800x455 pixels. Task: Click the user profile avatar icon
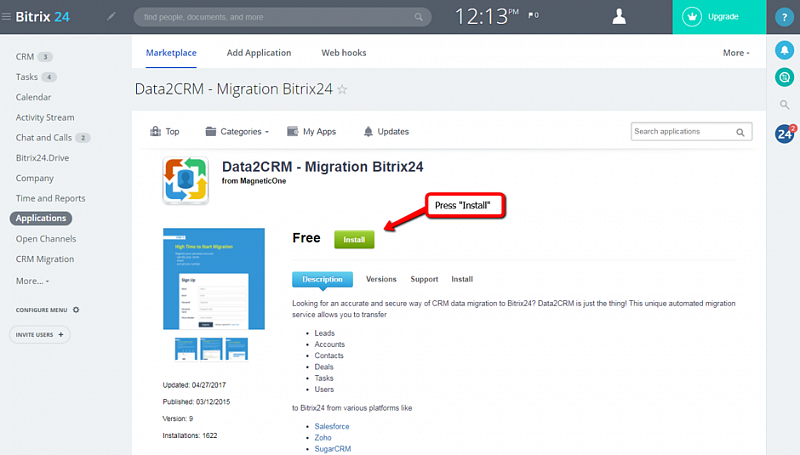619,17
